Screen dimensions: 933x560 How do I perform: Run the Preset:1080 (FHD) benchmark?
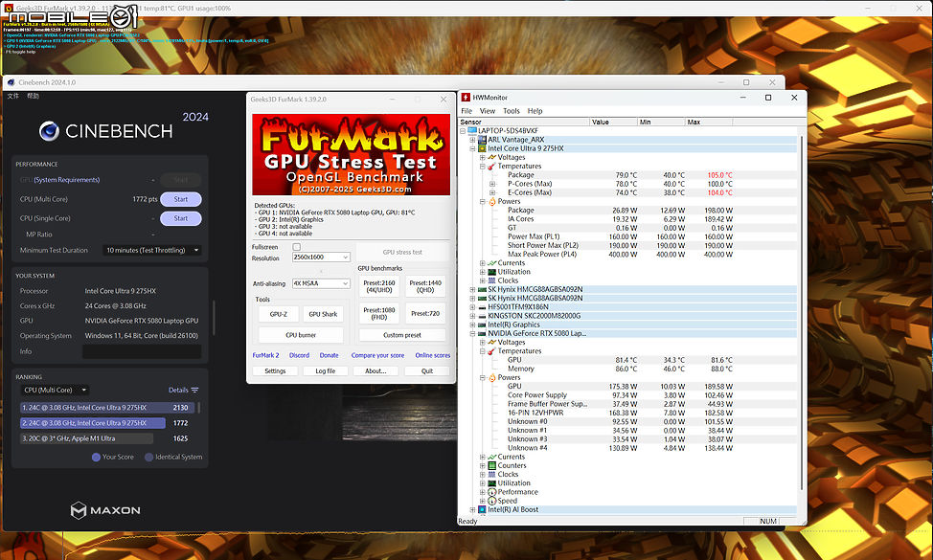coord(379,313)
